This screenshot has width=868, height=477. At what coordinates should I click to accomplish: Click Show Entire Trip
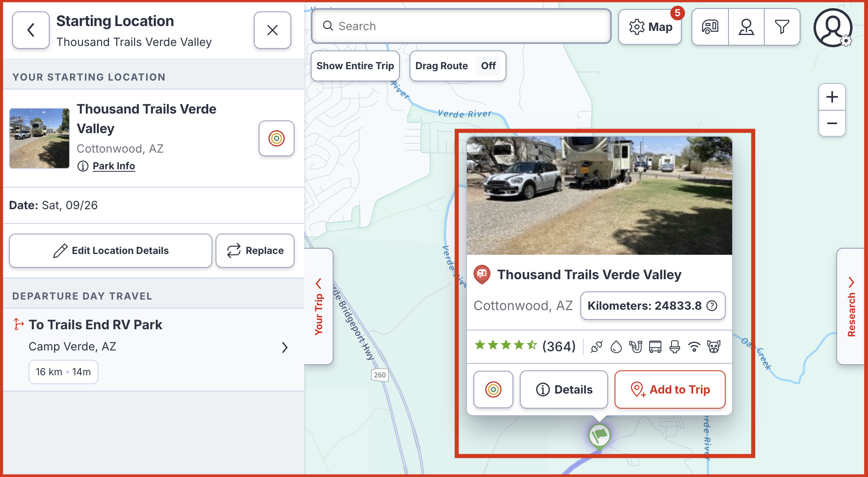coord(355,66)
